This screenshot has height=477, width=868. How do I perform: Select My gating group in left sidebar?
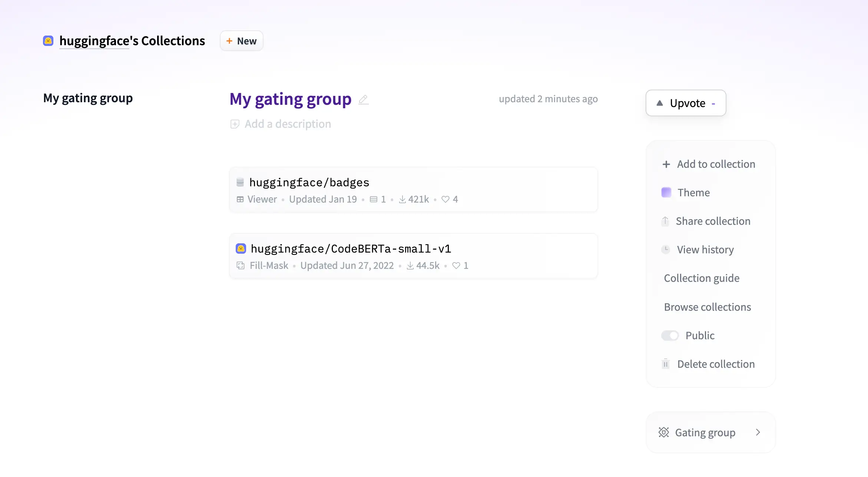88,98
